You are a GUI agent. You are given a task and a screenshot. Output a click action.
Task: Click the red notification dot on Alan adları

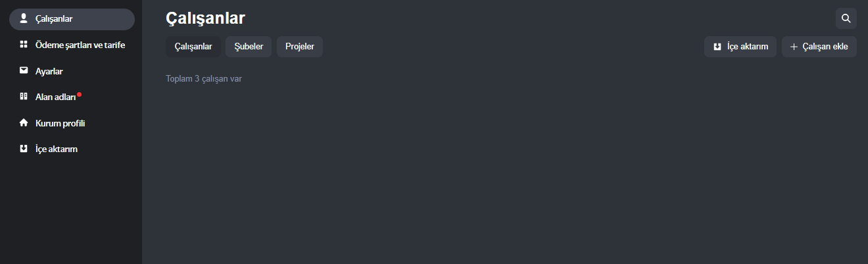click(79, 94)
